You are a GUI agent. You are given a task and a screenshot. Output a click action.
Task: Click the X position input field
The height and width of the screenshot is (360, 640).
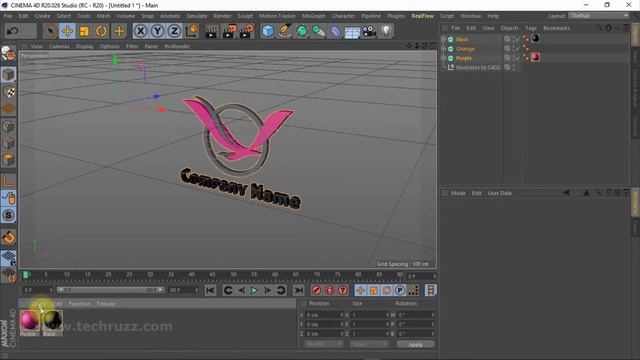point(324,315)
